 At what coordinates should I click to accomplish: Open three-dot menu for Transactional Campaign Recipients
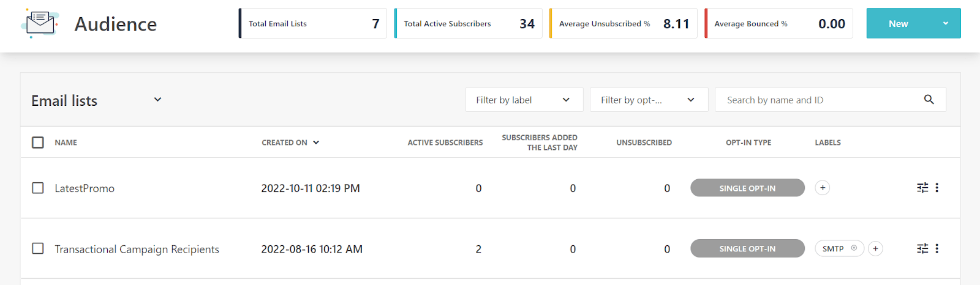(x=937, y=248)
